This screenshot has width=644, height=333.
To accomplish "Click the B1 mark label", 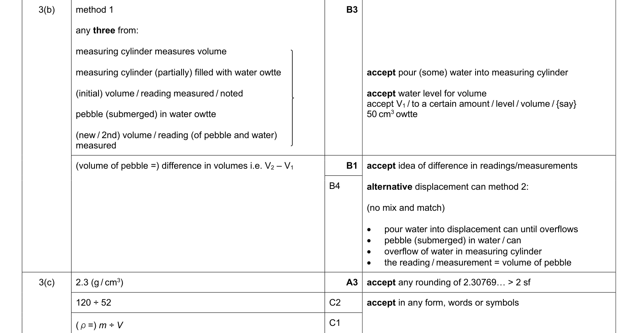I will [352, 166].
